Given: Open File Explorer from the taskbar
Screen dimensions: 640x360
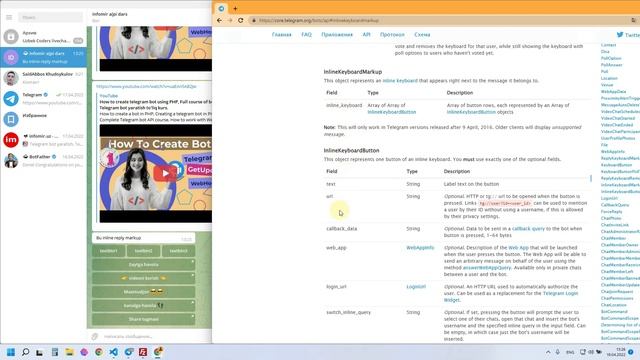Looking at the screenshot, I should [69, 352].
